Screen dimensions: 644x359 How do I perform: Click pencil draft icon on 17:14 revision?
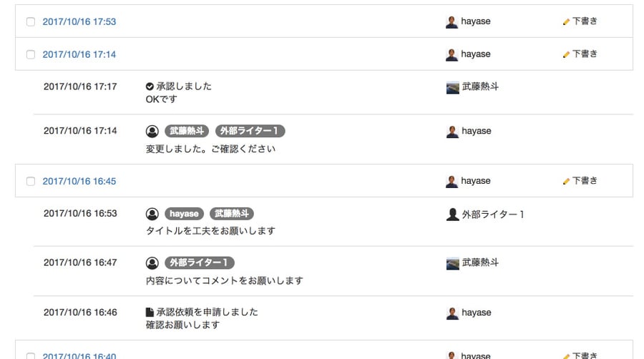566,54
